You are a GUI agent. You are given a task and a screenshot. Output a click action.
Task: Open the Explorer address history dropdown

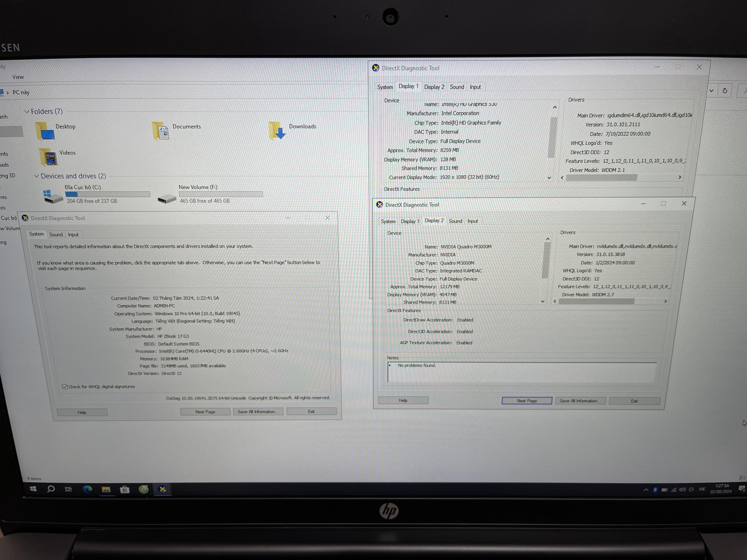coord(712,91)
